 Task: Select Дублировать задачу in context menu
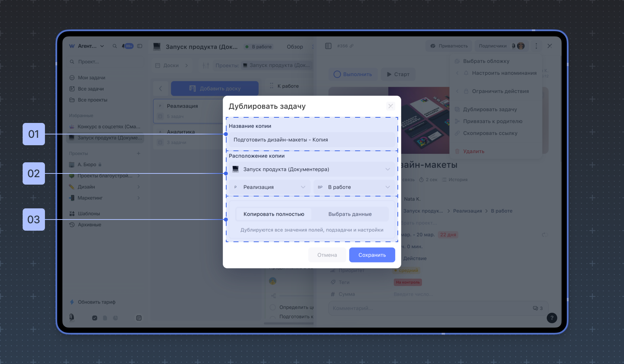pos(490,110)
